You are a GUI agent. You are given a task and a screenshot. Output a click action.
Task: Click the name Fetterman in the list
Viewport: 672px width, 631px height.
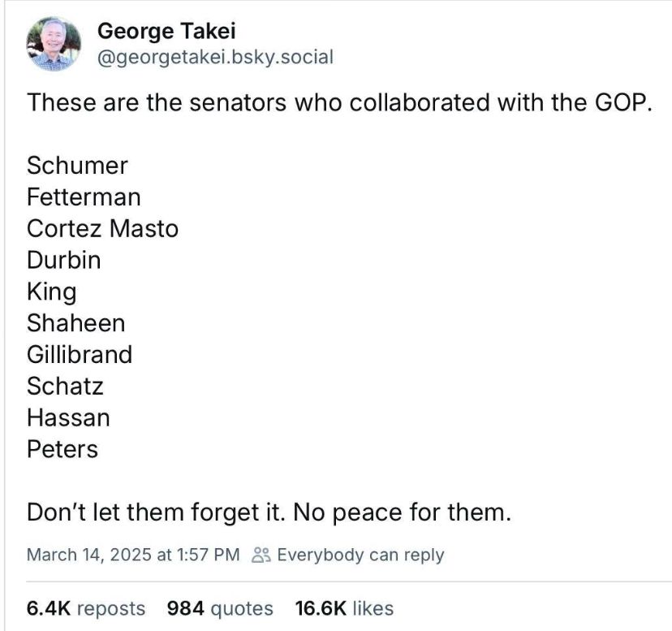pyautogui.click(x=84, y=197)
